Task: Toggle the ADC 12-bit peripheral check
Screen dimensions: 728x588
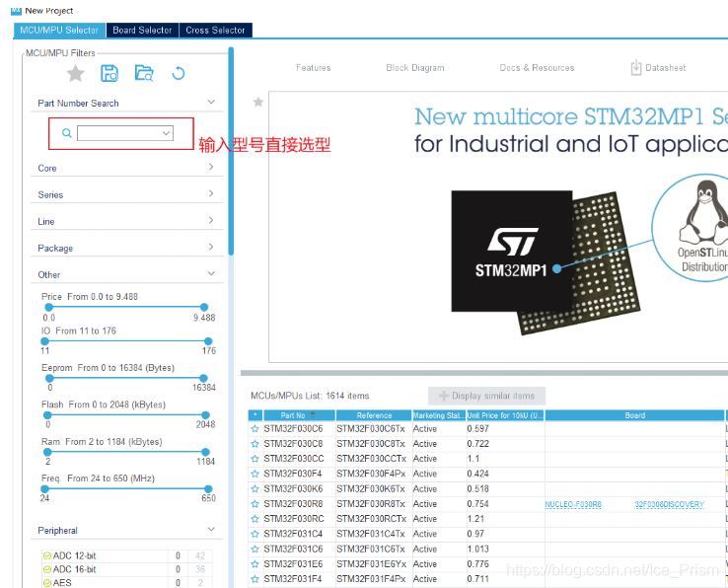Action: pos(47,556)
